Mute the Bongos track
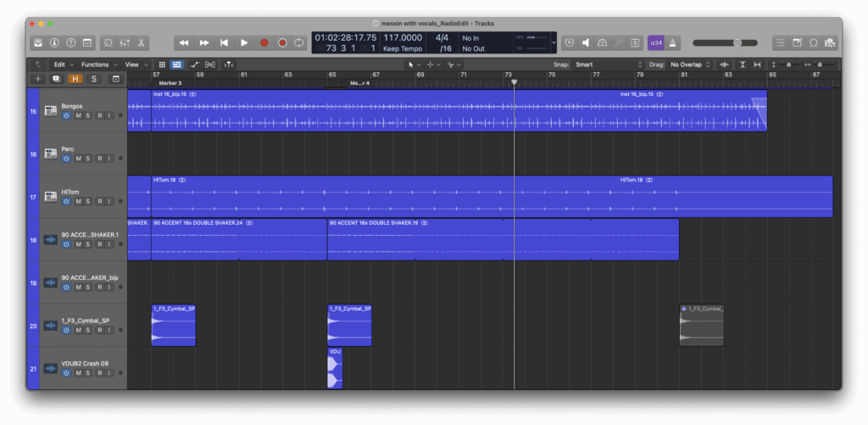This screenshot has width=868, height=425. tap(78, 115)
